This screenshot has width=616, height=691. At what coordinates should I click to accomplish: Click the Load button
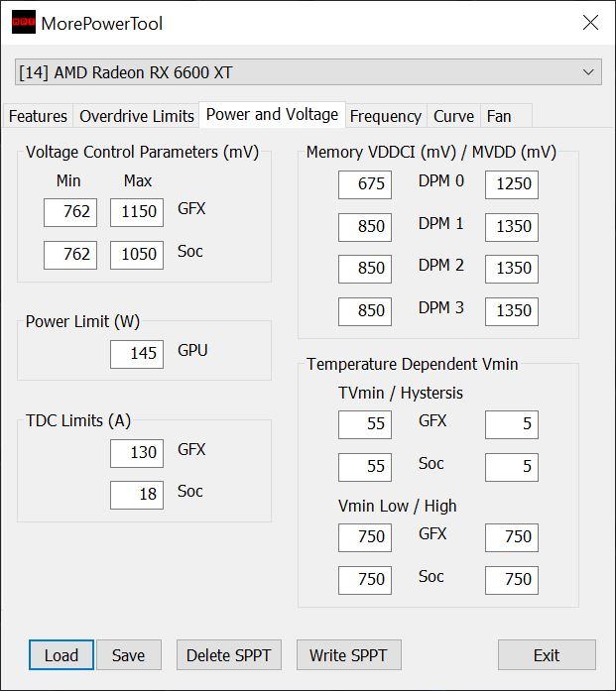(x=62, y=655)
